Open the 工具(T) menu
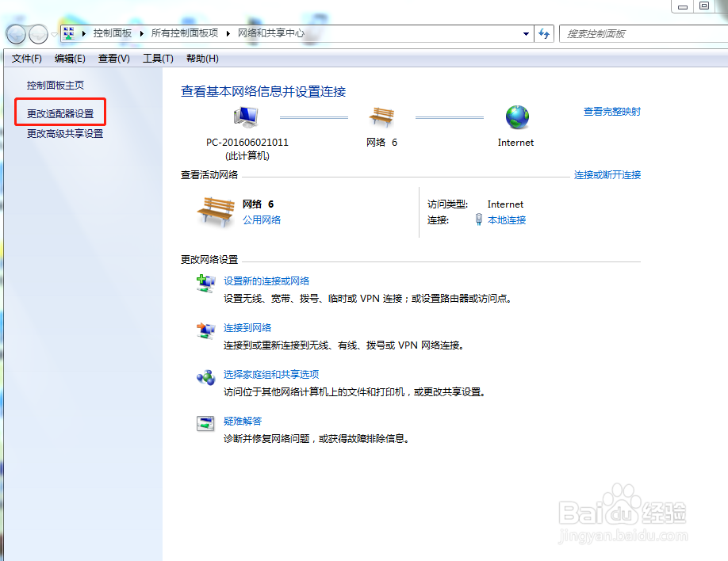Viewport: 728px width, 561px height. [x=158, y=58]
